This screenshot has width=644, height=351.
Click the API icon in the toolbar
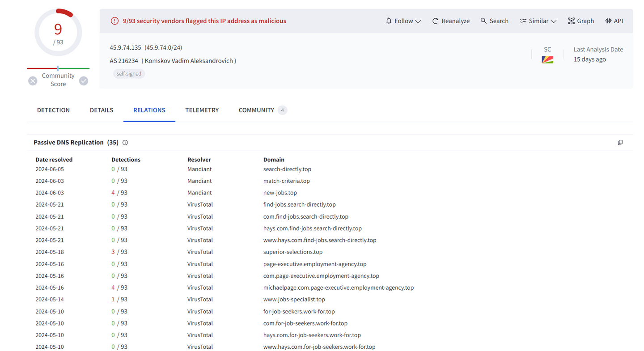614,21
